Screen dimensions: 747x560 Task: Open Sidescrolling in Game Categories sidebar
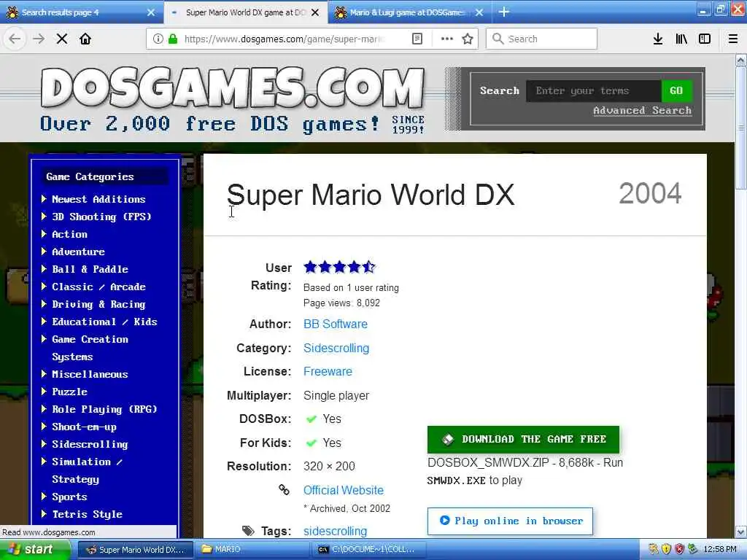[90, 444]
